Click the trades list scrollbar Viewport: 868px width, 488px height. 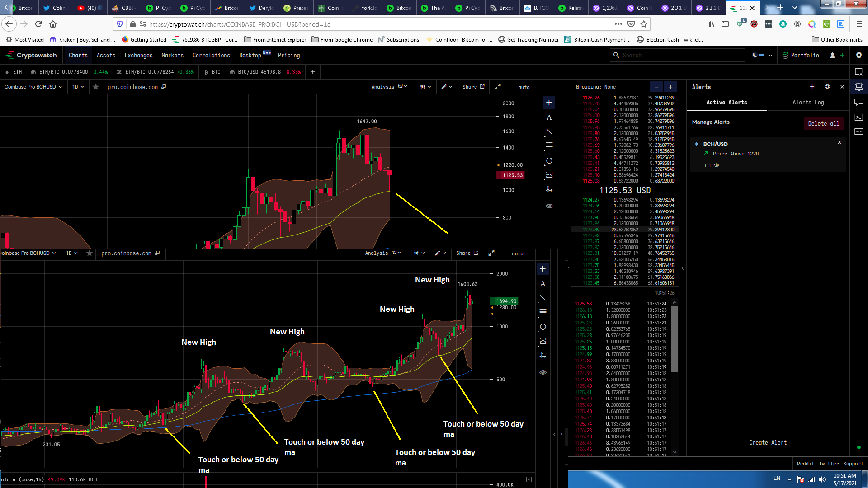coord(675,339)
